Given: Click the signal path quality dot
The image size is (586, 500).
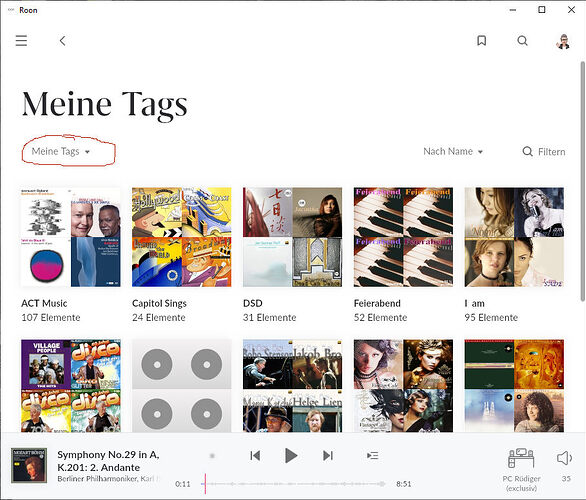Looking at the screenshot, I should pos(212,456).
